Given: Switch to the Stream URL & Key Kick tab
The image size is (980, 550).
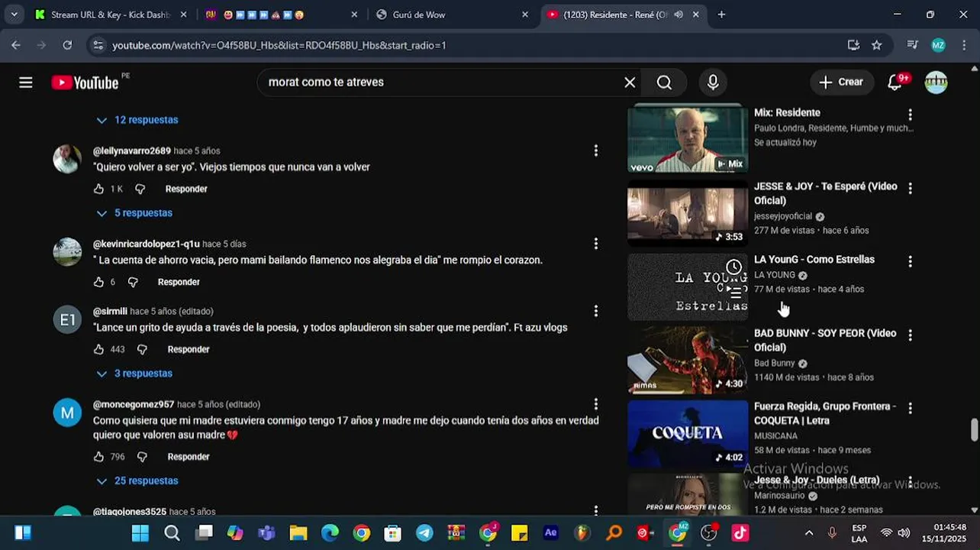Looking at the screenshot, I should [x=112, y=15].
